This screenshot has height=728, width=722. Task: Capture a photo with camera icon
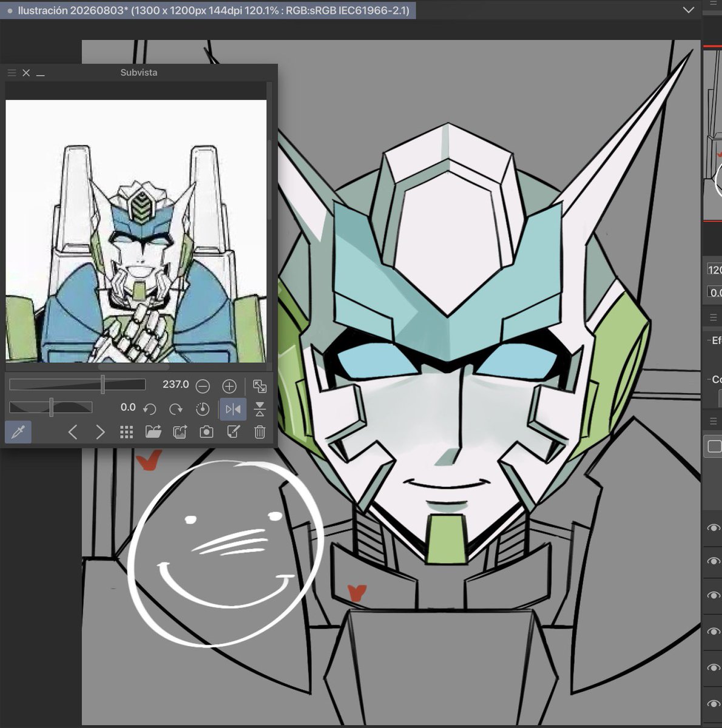(206, 432)
